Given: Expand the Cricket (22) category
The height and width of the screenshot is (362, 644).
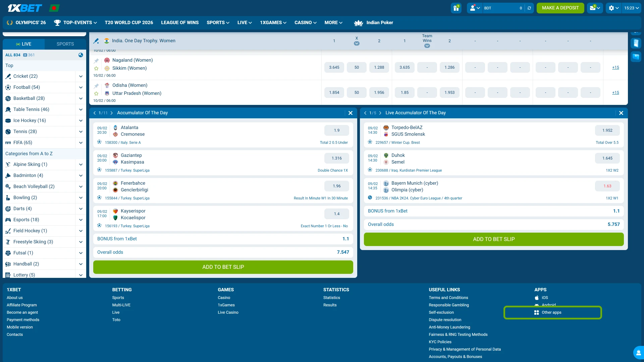Looking at the screenshot, I should tap(80, 76).
